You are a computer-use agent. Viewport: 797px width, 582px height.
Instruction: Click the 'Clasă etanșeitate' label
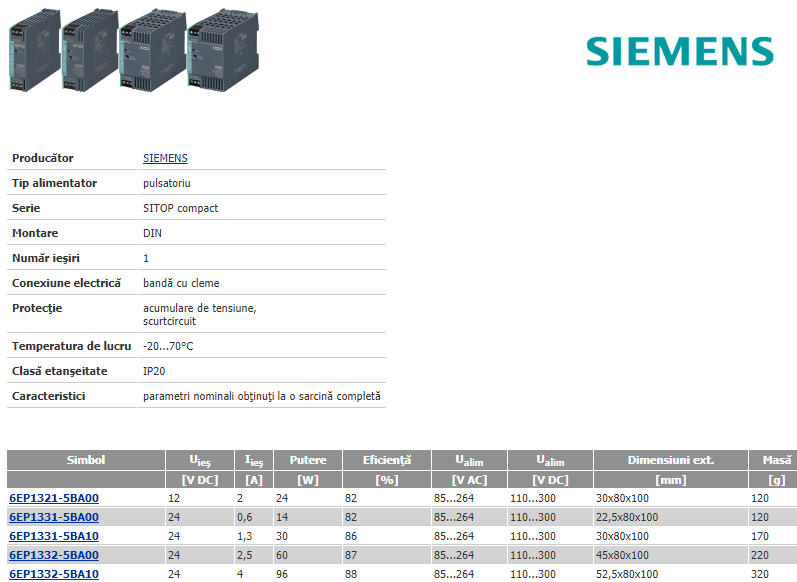(x=59, y=371)
